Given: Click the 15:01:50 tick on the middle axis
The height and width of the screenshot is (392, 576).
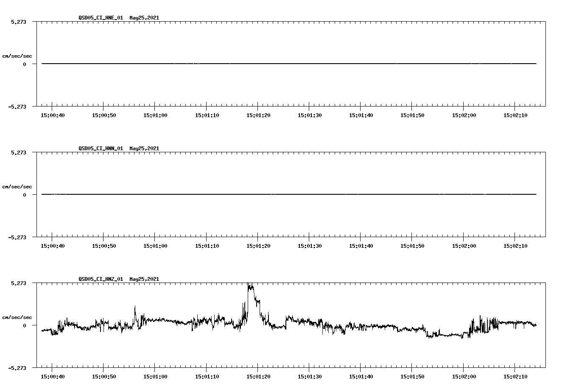Looking at the screenshot, I should point(411,245).
